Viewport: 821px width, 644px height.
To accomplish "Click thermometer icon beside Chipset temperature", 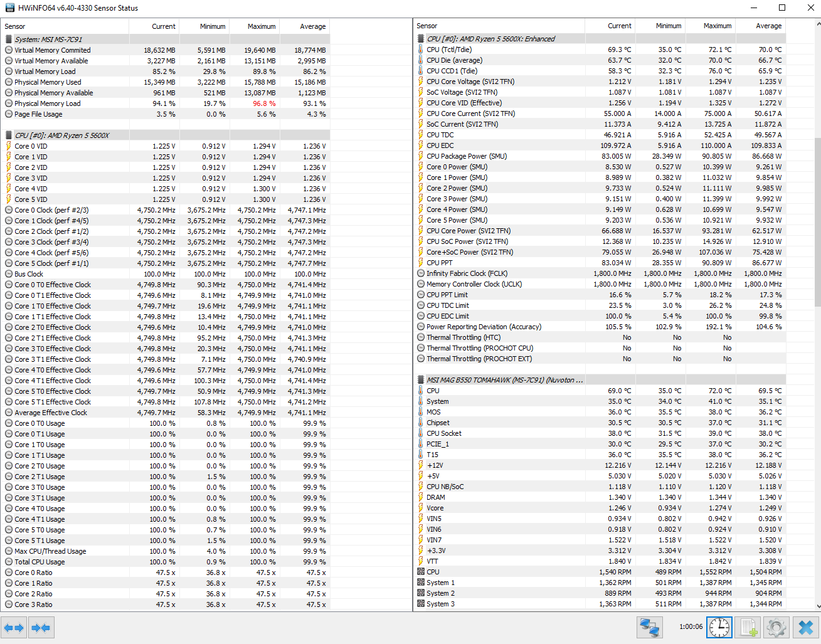I will click(x=421, y=423).
